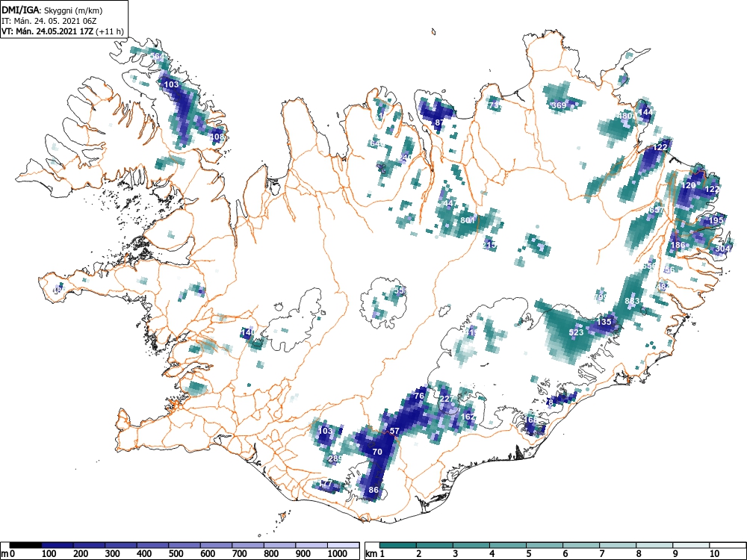Screen dimensions: 747x560
Task: Click the black 0–100 m legend swatch
Action: [x=25, y=545]
